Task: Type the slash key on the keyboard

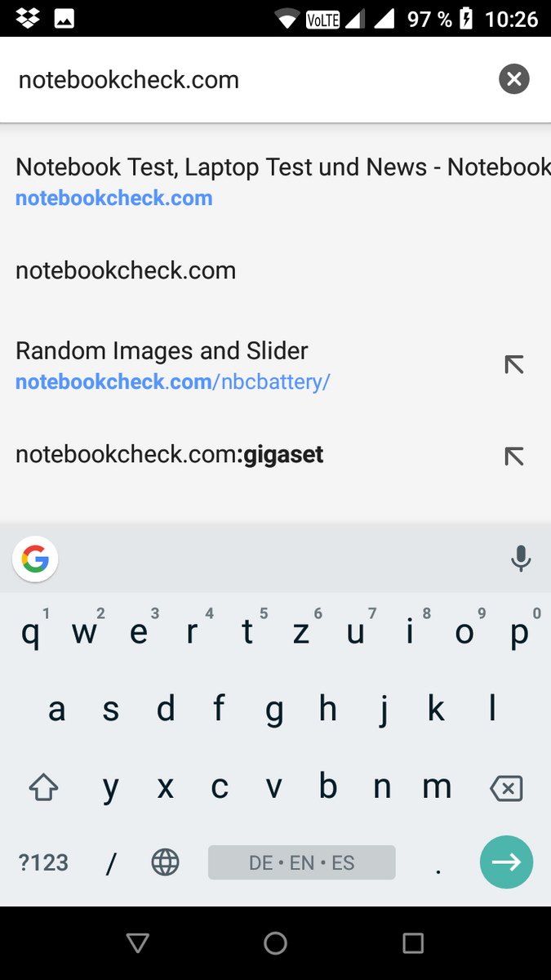Action: click(111, 863)
